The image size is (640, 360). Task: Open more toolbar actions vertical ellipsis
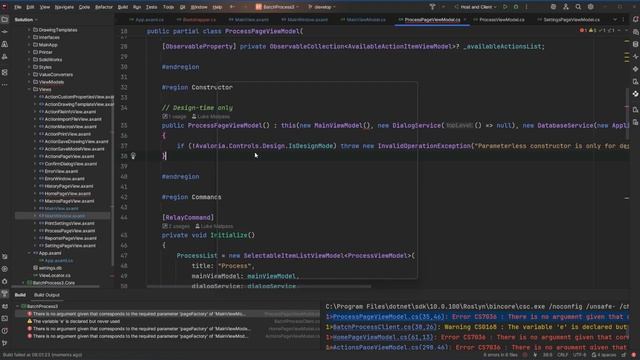tap(527, 7)
